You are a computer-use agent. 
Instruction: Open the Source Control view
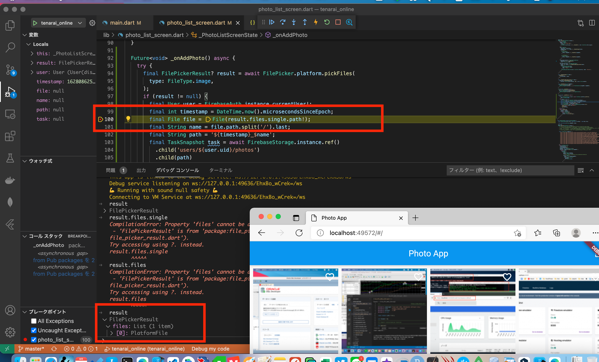point(10,70)
